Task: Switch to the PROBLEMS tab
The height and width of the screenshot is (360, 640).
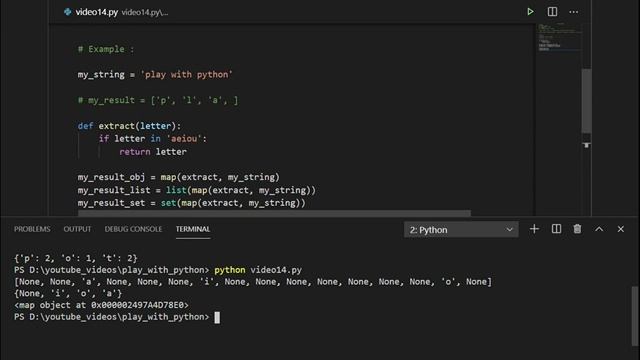Action: point(32,229)
